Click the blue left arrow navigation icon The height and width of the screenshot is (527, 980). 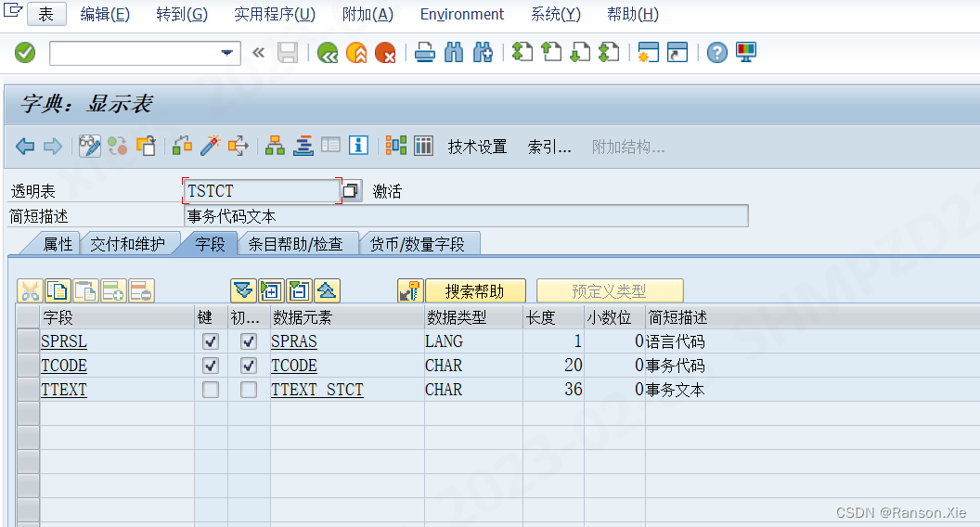pos(25,147)
